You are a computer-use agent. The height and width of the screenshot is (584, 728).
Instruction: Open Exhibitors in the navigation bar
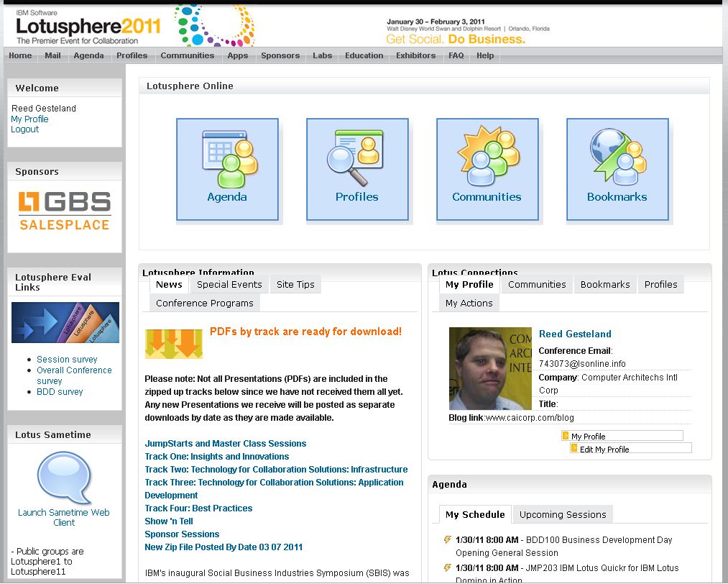coord(416,55)
